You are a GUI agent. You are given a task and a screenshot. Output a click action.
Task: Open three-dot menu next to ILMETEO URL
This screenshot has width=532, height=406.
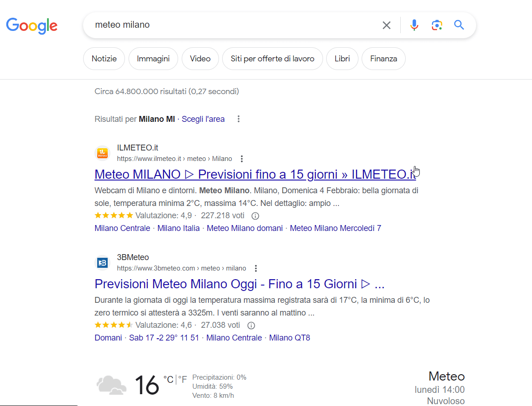(242, 159)
